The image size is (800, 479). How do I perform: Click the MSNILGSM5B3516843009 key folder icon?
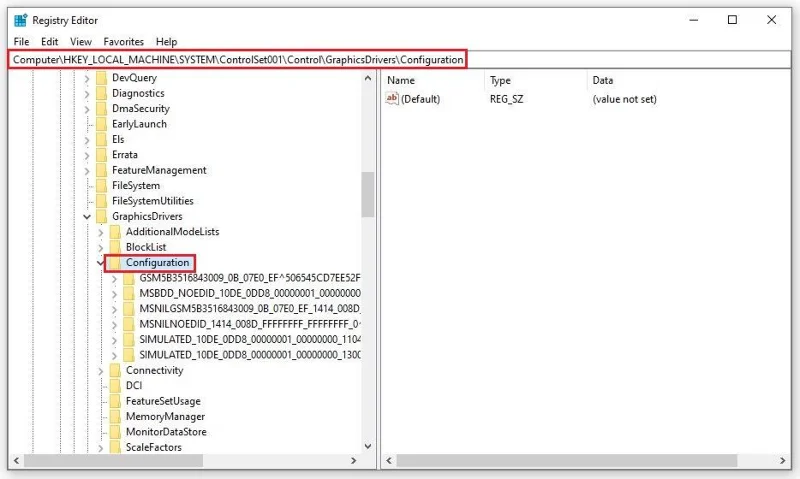click(129, 309)
